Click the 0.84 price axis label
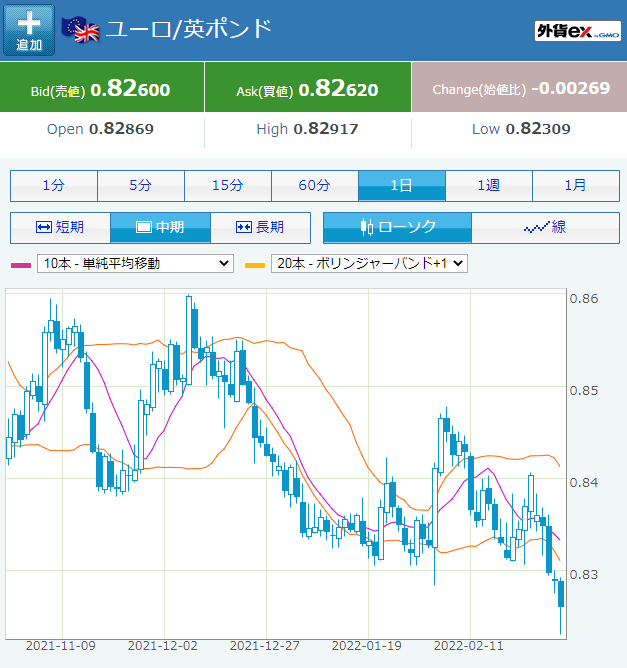Image resolution: width=627 pixels, height=668 pixels. (x=584, y=483)
